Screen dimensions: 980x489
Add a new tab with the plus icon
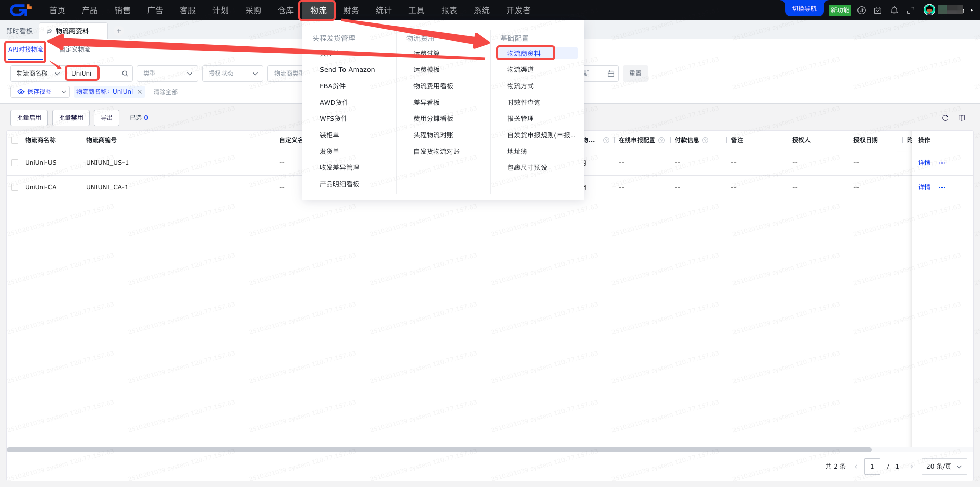119,31
